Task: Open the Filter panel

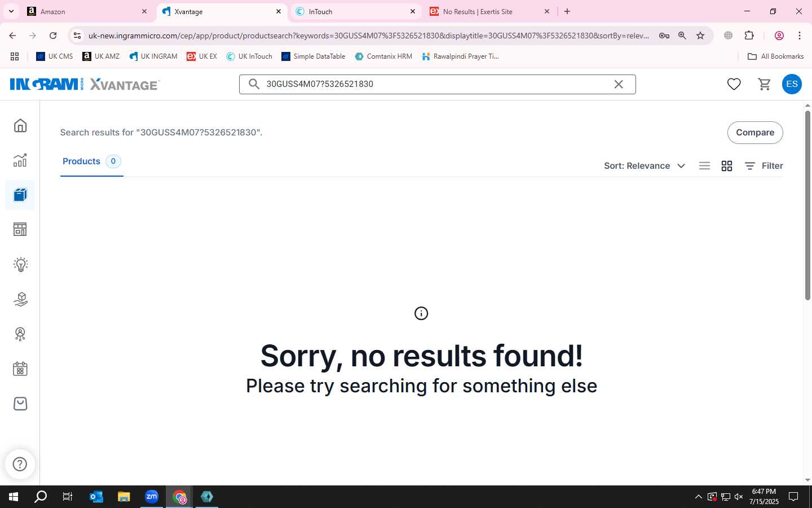Action: (764, 166)
